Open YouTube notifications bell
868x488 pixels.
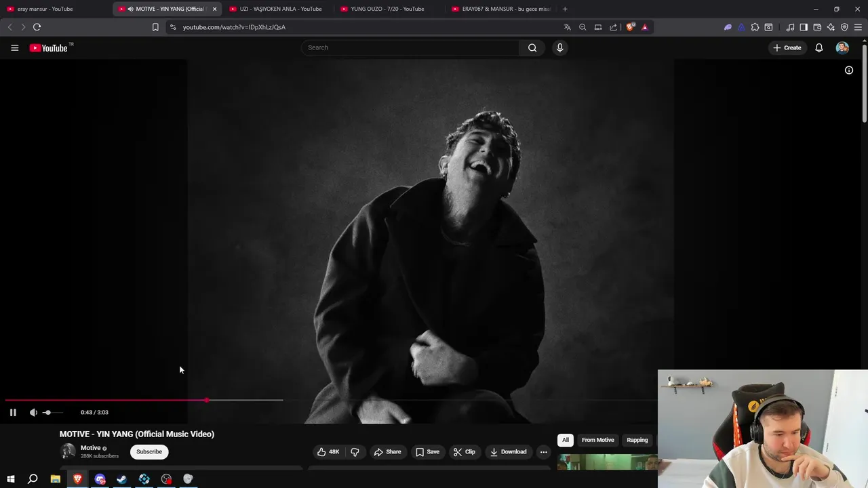click(818, 47)
